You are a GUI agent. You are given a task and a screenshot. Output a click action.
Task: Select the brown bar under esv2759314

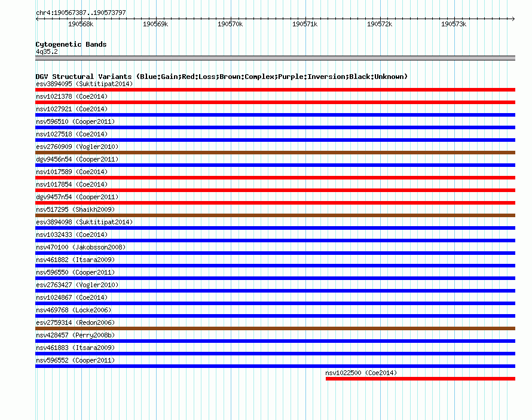(275, 328)
